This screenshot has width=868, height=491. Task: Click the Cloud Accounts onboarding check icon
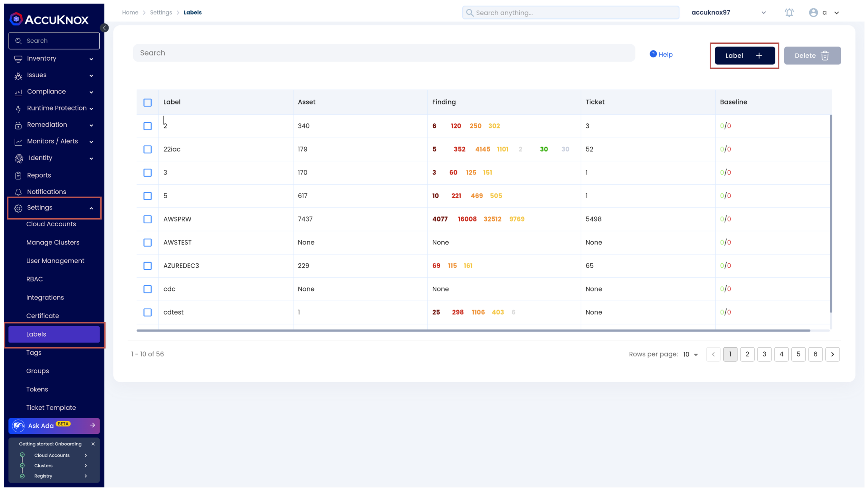(x=22, y=455)
